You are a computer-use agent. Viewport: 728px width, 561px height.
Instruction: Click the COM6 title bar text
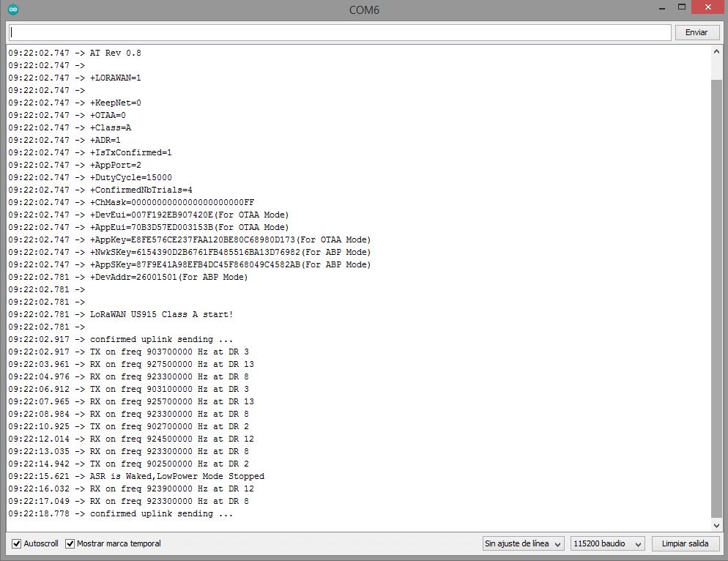(x=364, y=10)
